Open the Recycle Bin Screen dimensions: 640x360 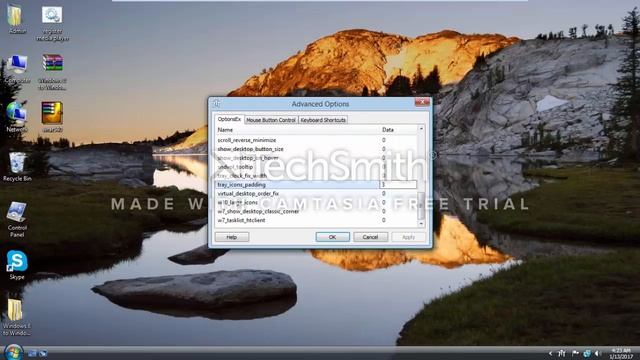point(17,167)
